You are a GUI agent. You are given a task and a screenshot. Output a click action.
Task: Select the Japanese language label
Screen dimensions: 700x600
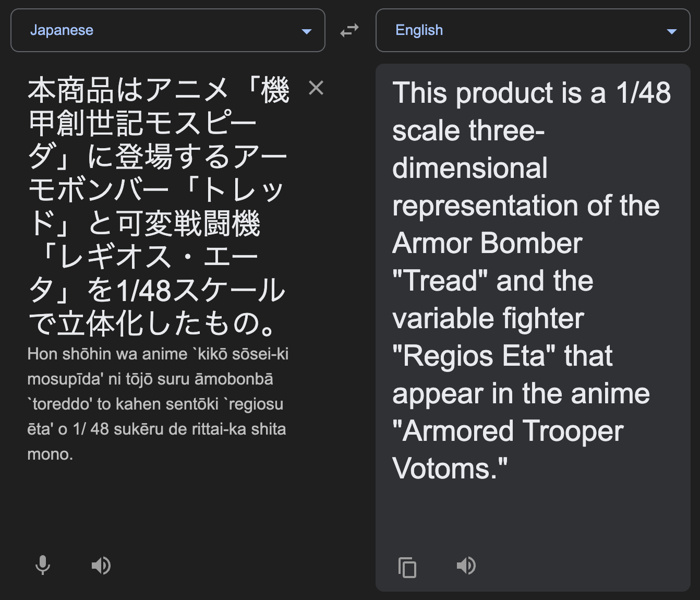(62, 30)
